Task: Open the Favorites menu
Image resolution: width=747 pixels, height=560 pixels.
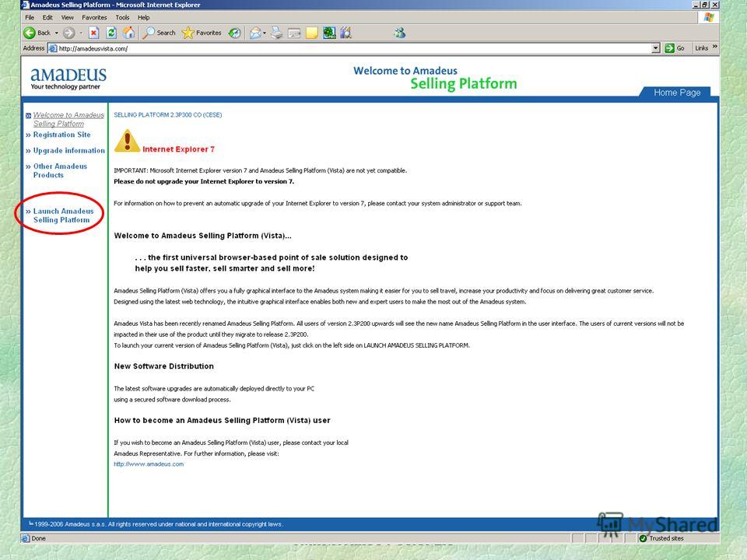Action: pyautogui.click(x=94, y=18)
